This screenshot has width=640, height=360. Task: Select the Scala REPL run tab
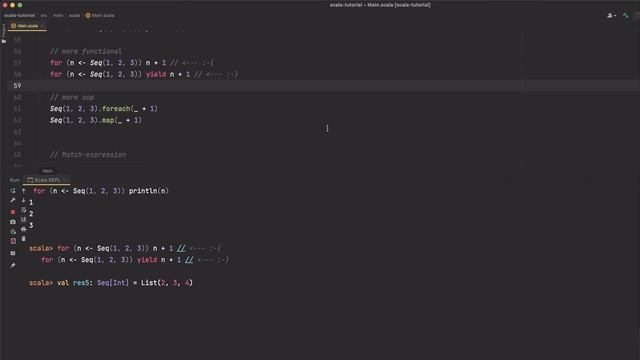(x=47, y=180)
